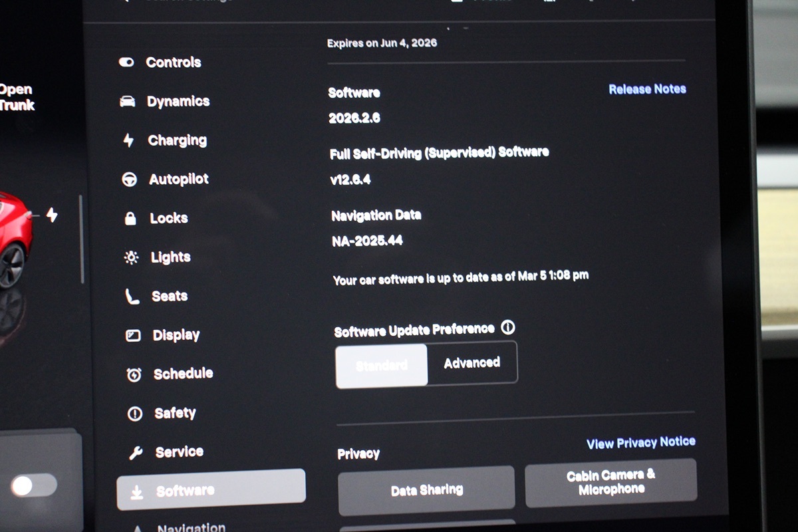Tap the Locks padlock icon
This screenshot has width=798, height=532.
pos(130,219)
